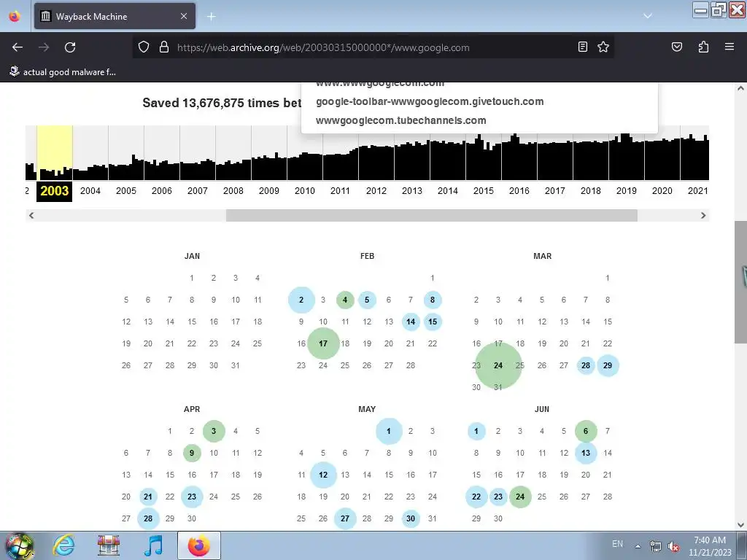
Task: Click the page vertical scrollbar thumb
Action: point(740,282)
